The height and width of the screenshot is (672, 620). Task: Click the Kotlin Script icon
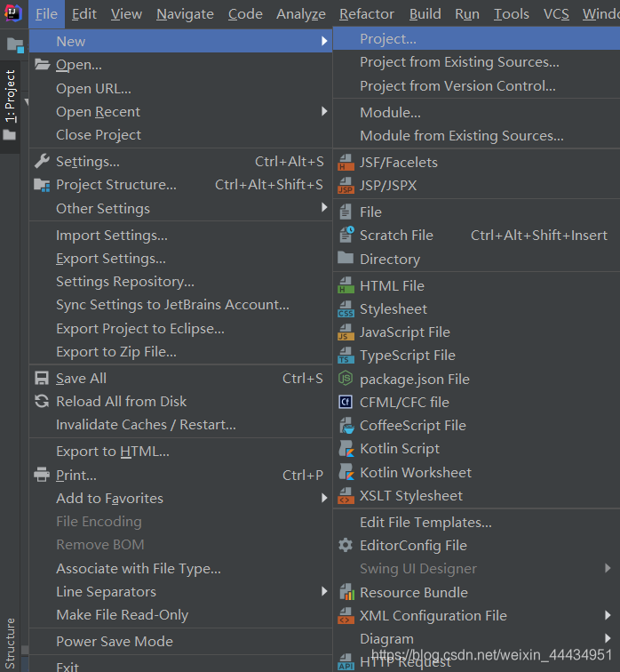pos(346,448)
